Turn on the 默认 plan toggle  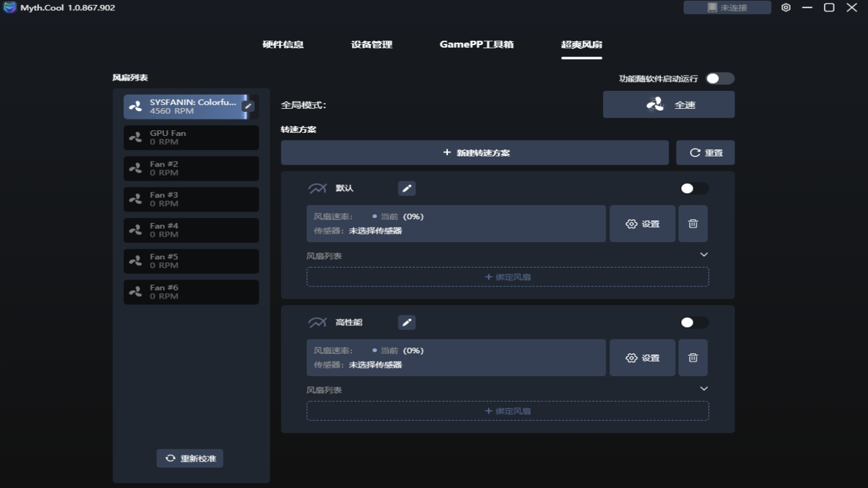point(694,188)
